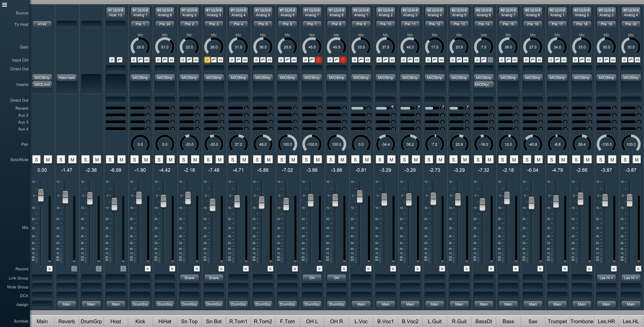This screenshot has width=644, height=327.
Task: Open Source selector on L.Voc channel
Action: click(x=361, y=12)
